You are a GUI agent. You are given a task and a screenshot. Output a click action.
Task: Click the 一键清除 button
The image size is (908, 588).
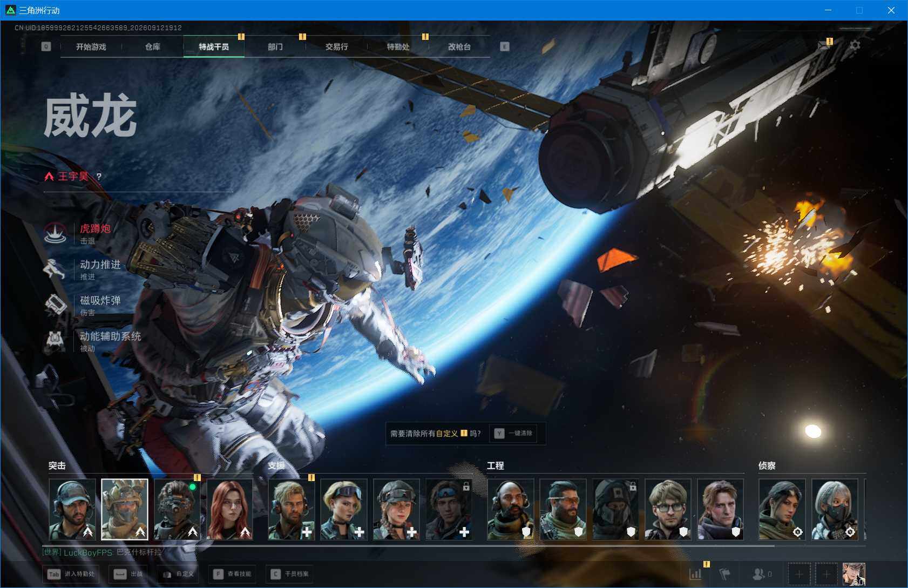[513, 433]
